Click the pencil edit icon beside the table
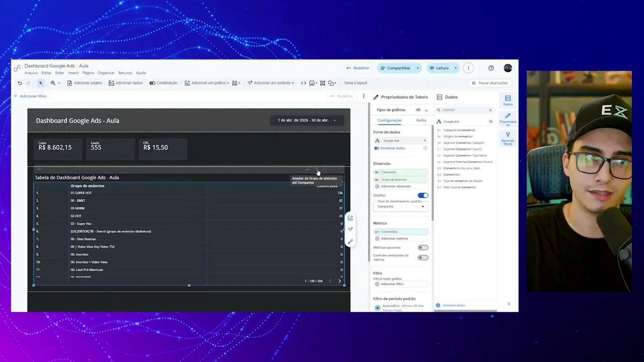 pos(350,242)
